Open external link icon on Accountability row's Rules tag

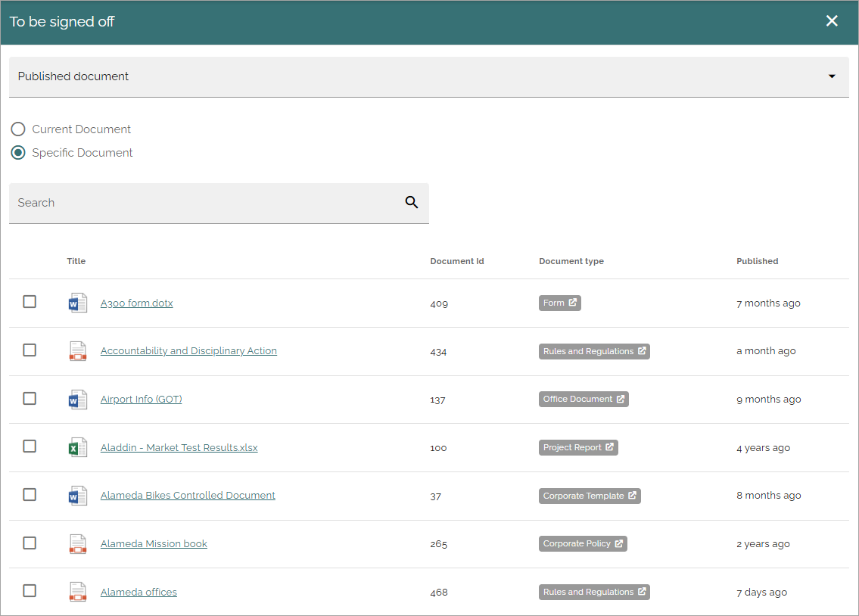point(642,350)
